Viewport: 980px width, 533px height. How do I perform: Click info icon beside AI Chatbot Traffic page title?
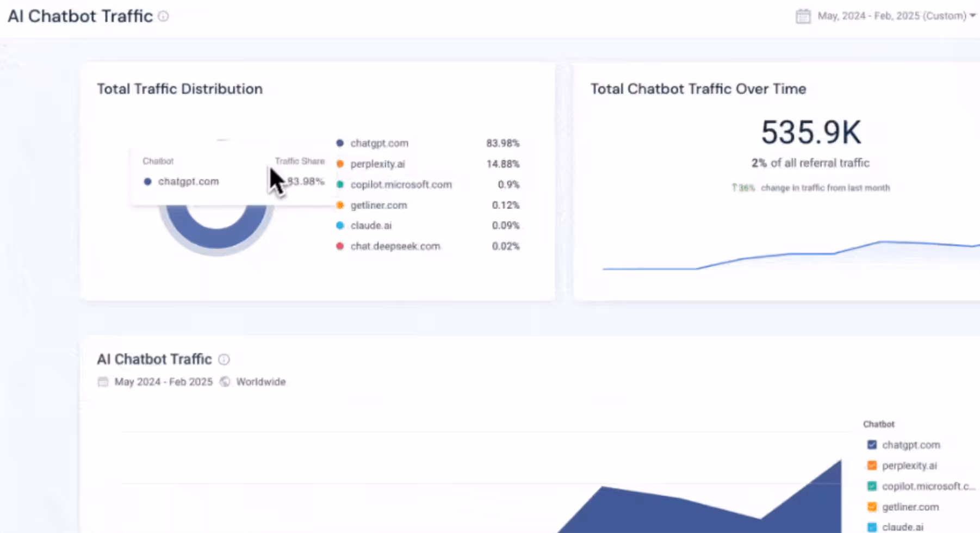[163, 16]
